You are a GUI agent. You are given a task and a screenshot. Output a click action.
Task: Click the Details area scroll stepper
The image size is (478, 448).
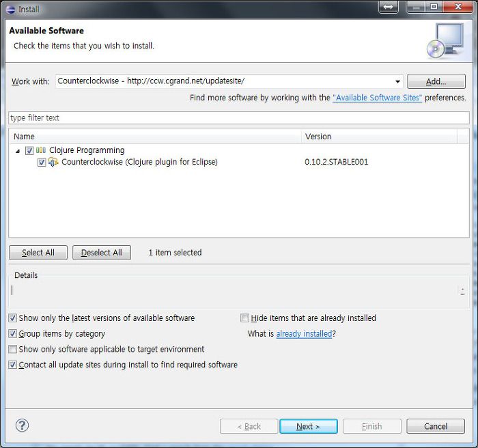point(462,291)
